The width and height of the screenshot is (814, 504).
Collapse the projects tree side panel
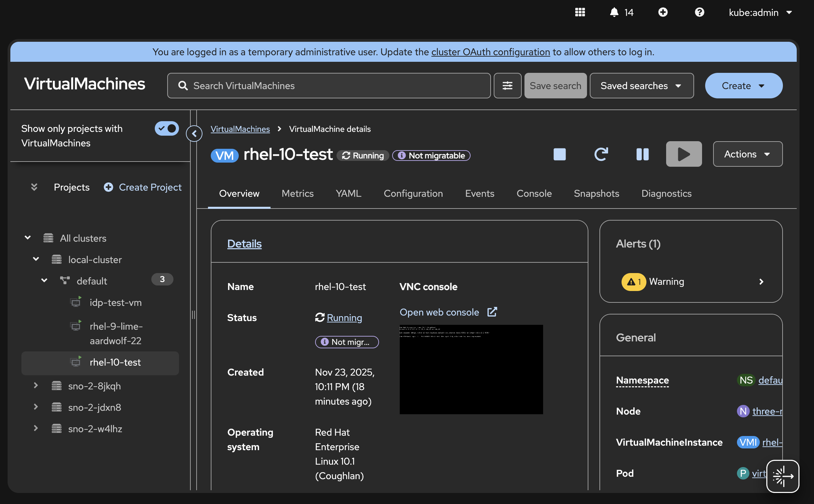pos(194,133)
